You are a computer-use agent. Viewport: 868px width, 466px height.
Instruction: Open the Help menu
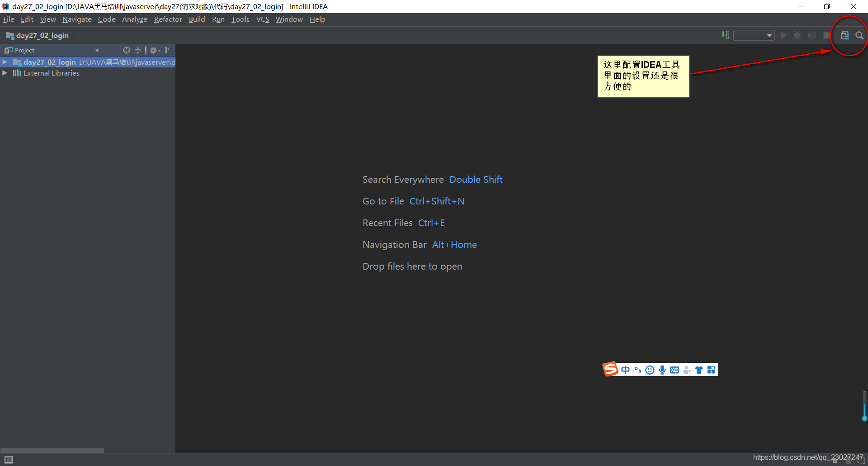pos(317,19)
